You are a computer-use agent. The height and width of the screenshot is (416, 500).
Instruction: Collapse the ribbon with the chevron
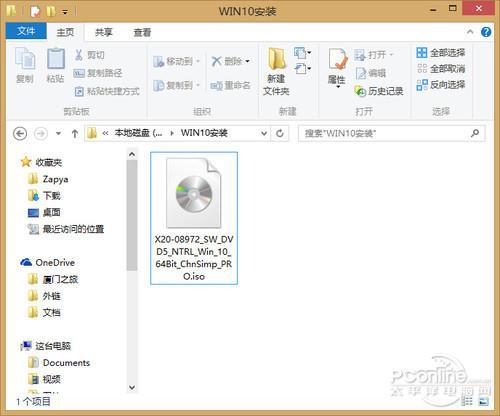coord(470,32)
